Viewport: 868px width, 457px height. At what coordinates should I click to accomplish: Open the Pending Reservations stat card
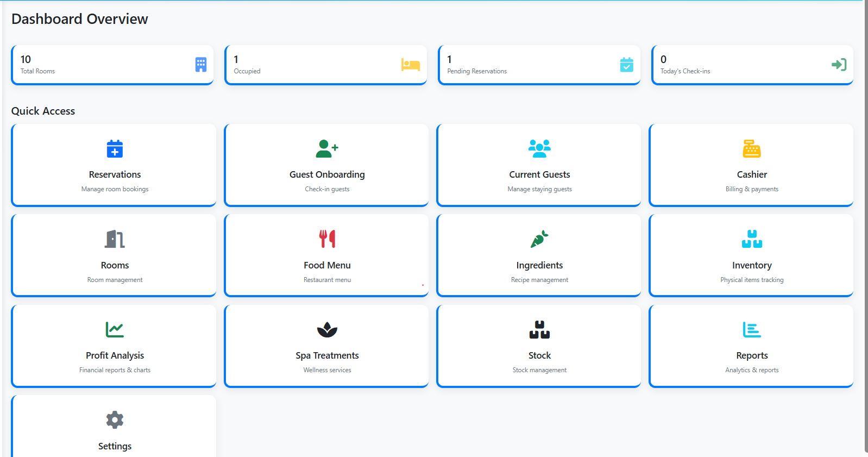[539, 65]
